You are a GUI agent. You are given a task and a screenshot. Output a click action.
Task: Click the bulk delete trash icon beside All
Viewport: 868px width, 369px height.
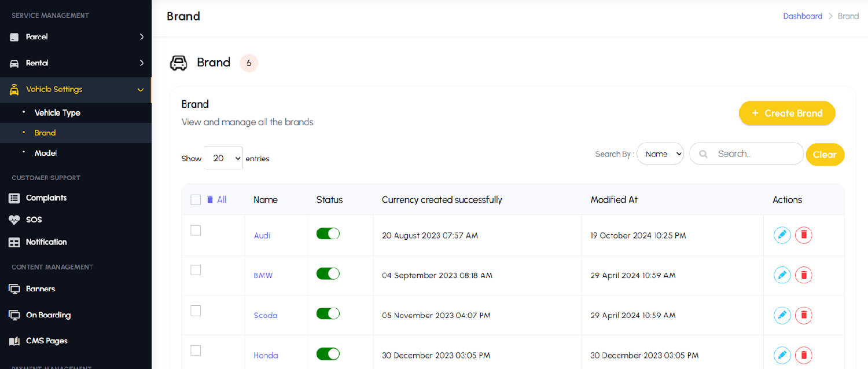pos(210,199)
